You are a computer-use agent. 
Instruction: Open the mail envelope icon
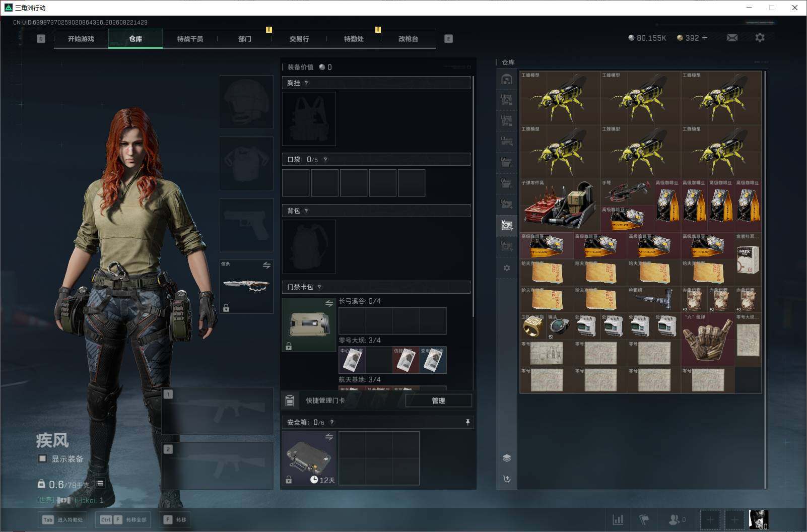point(732,38)
